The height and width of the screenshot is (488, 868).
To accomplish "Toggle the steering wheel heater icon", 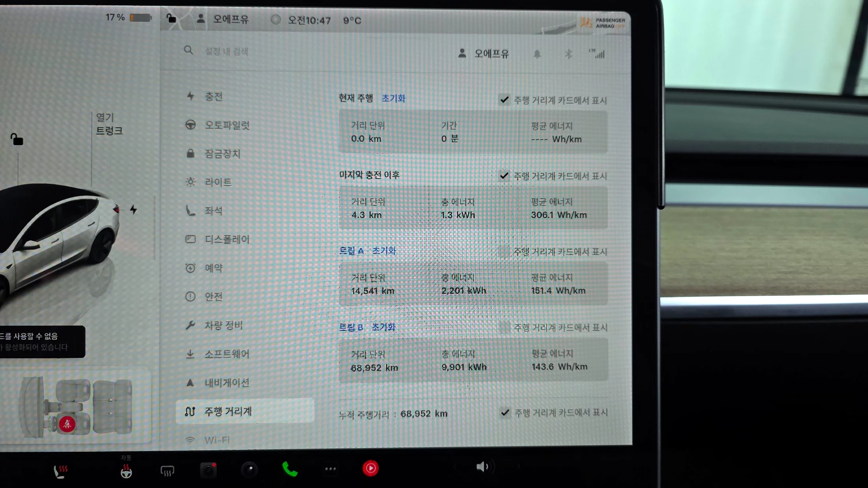I will 126,471.
